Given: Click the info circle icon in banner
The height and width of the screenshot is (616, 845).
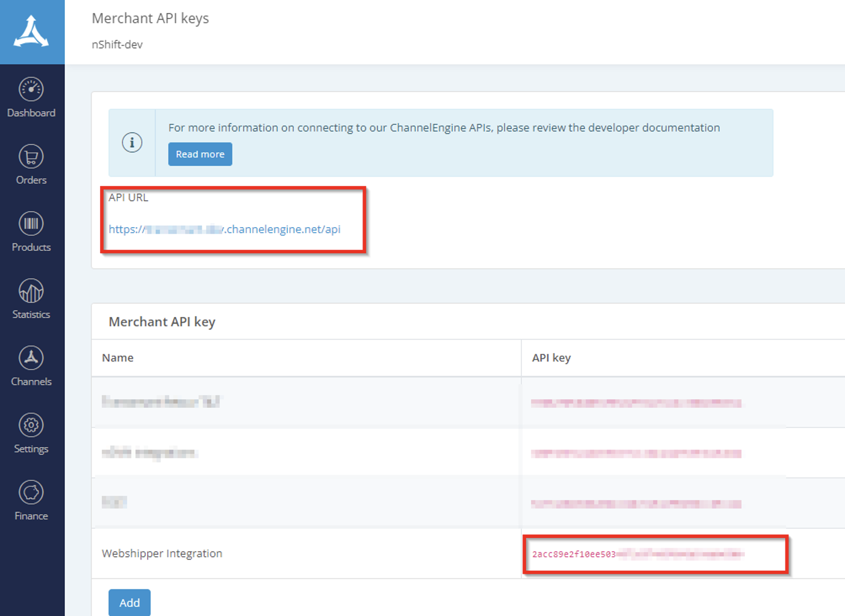Looking at the screenshot, I should coord(132,143).
